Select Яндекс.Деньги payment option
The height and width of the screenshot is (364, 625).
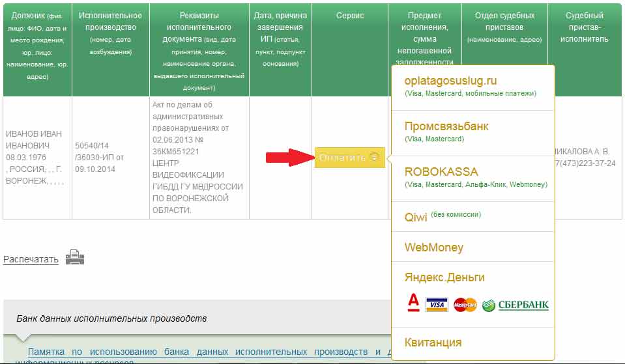444,277
